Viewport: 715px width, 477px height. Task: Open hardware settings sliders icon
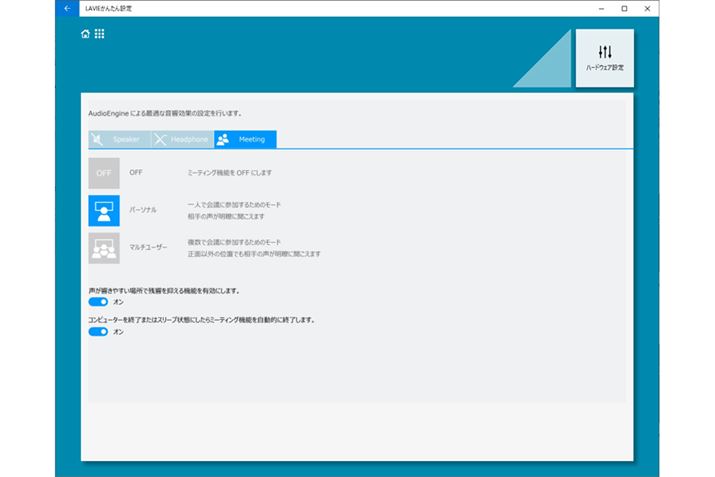[x=604, y=51]
